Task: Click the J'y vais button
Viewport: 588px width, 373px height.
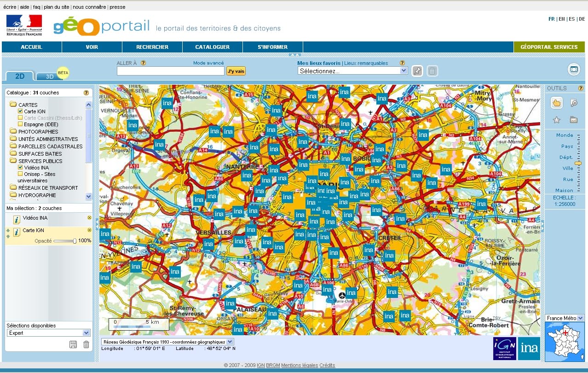Action: 236,71
